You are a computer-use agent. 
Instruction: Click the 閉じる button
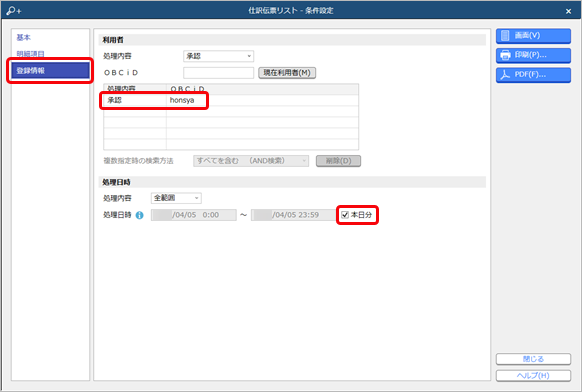tap(533, 359)
